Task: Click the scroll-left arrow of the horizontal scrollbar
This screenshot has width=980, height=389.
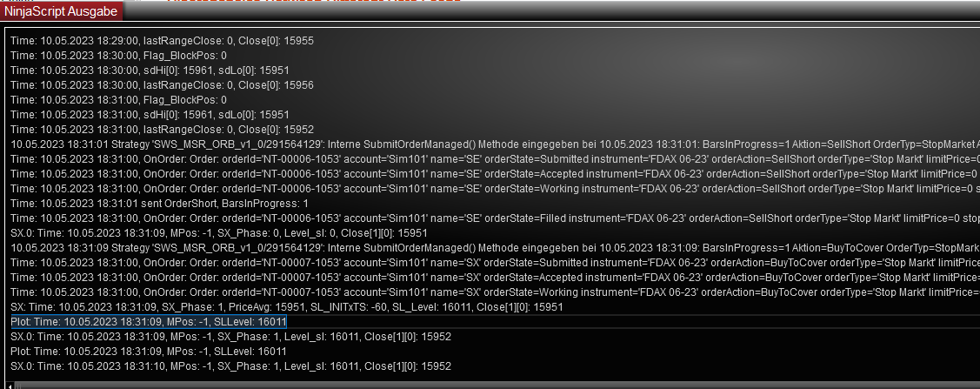Action: tap(8, 385)
